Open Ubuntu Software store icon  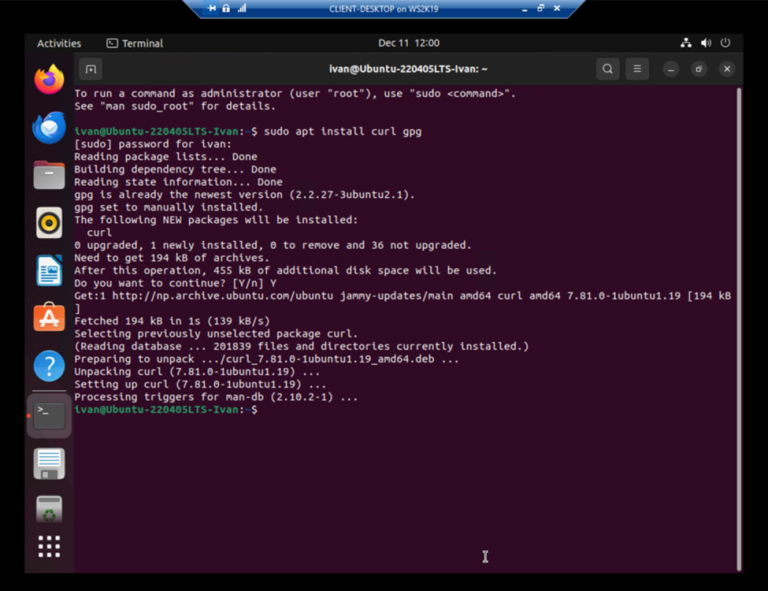(49, 318)
